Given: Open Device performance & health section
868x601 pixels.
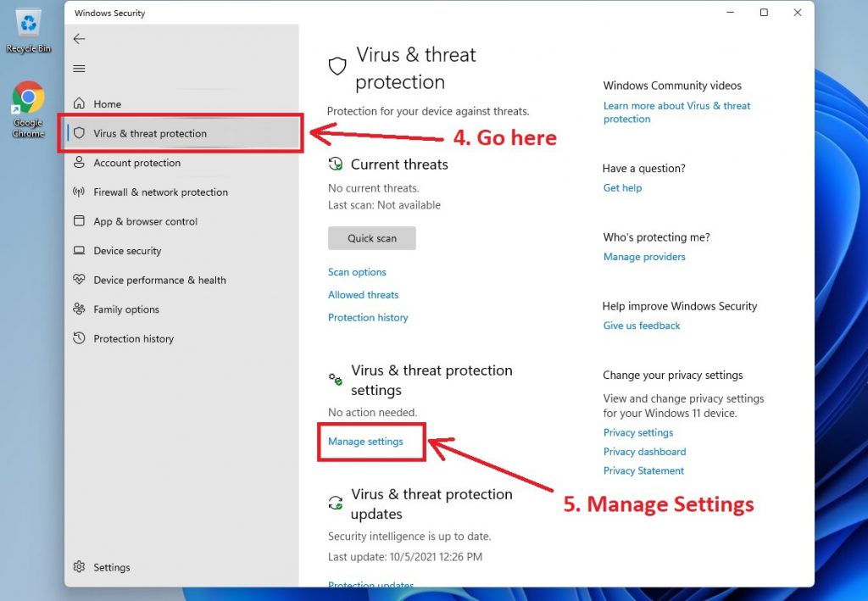Looking at the screenshot, I should 181,280.
